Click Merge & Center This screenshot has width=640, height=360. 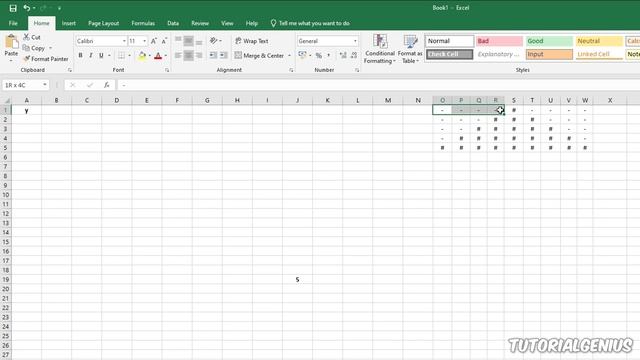pos(259,56)
